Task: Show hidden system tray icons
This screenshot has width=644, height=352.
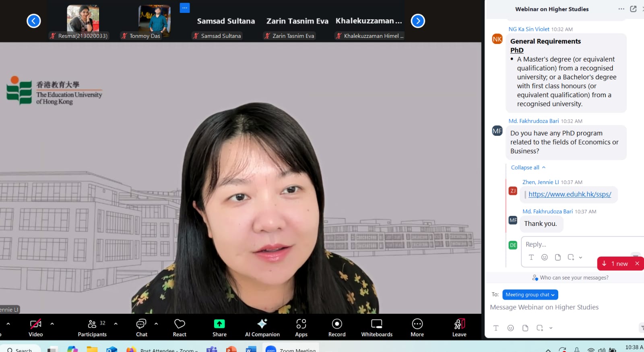Action: pos(548,350)
